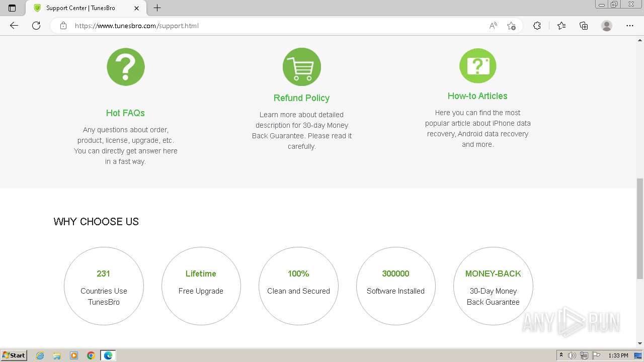
Task: Open the tab actions menu
Action: pos(12,8)
